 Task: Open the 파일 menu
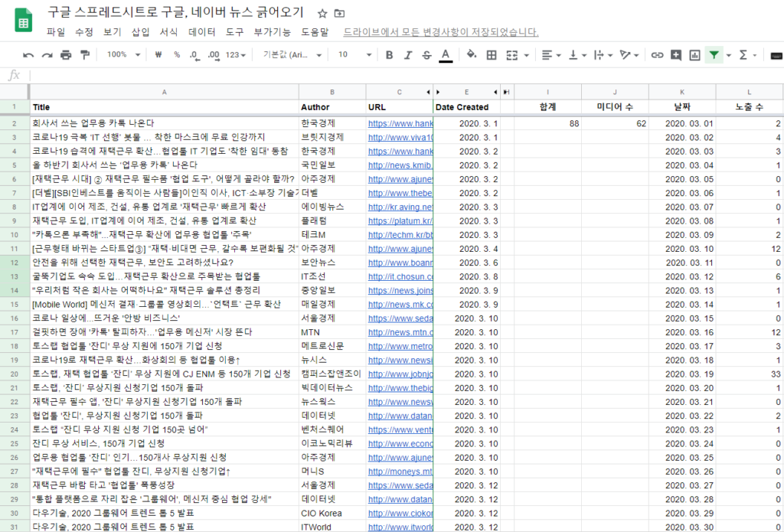tap(55, 32)
